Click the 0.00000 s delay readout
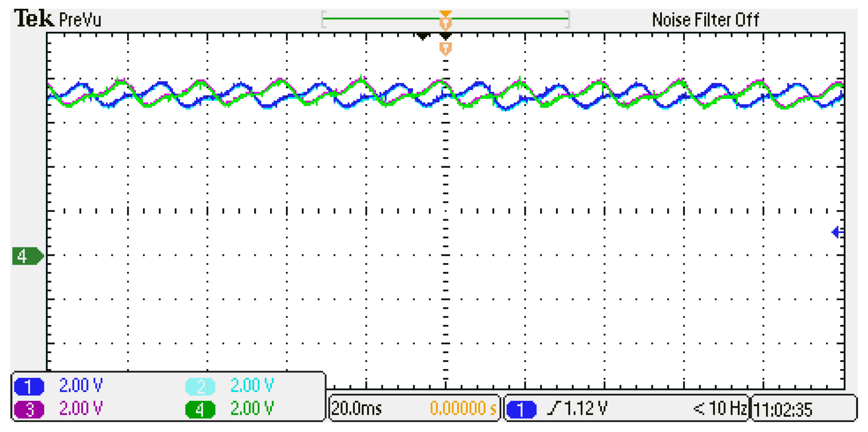868x432 pixels. tap(463, 408)
